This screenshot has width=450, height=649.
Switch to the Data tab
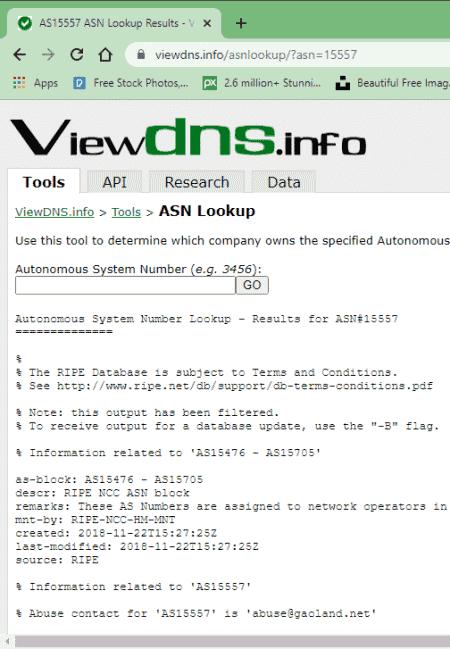click(x=284, y=182)
